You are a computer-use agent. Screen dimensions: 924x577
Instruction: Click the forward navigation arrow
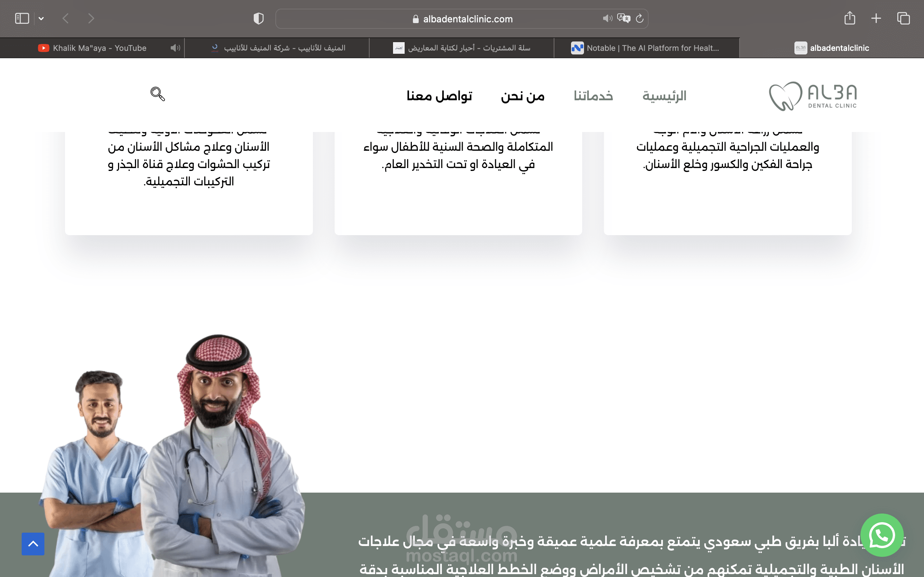91,18
